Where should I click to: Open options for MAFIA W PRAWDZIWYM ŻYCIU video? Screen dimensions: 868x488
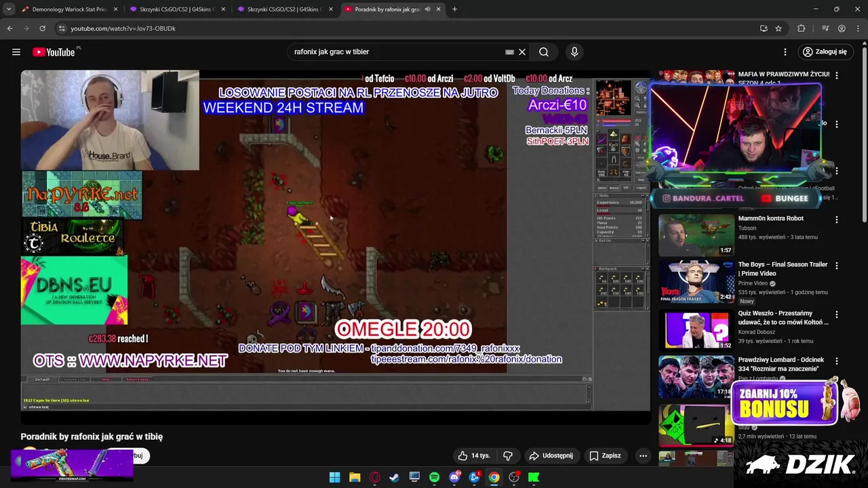pyautogui.click(x=837, y=75)
